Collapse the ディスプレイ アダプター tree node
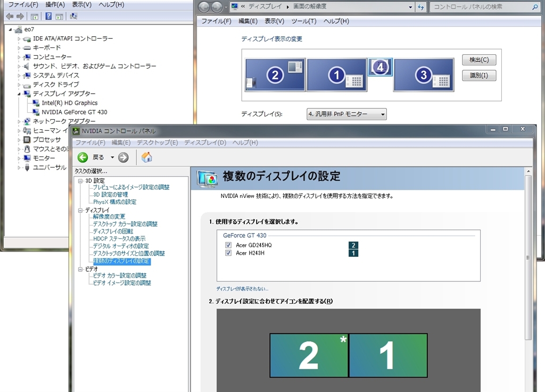Viewport: 545px width, 392px height. pos(19,94)
